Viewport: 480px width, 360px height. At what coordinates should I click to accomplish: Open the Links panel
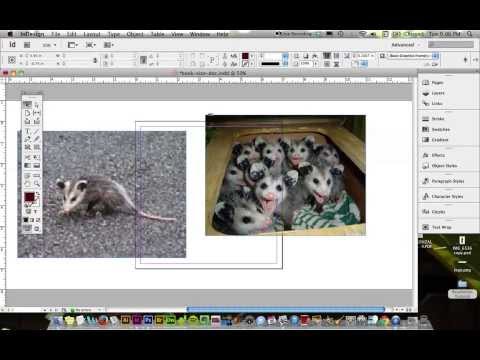(x=433, y=104)
